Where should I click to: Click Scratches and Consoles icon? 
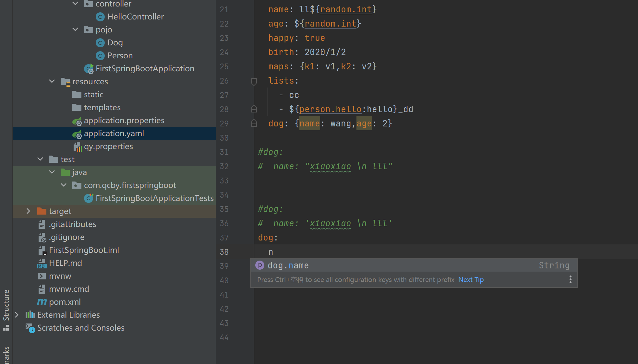30,328
